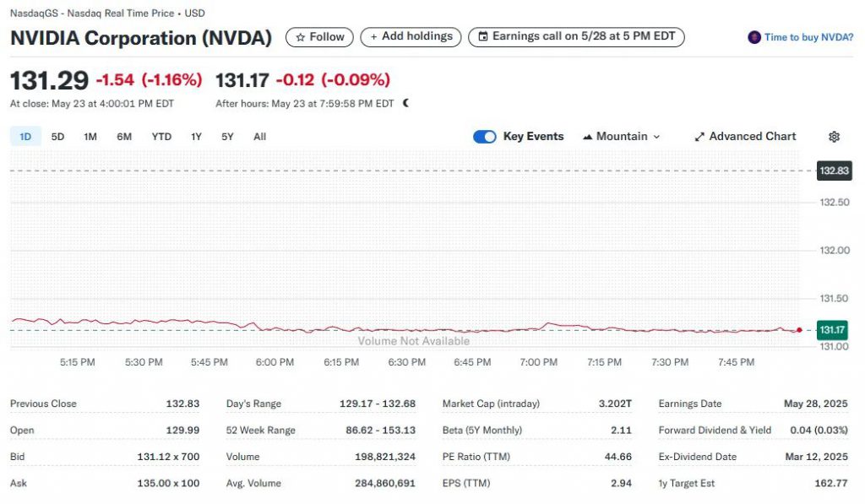Image resolution: width=865 pixels, height=504 pixels.
Task: Click the NVIDIA Corporation (NVDA) title
Action: point(141,38)
